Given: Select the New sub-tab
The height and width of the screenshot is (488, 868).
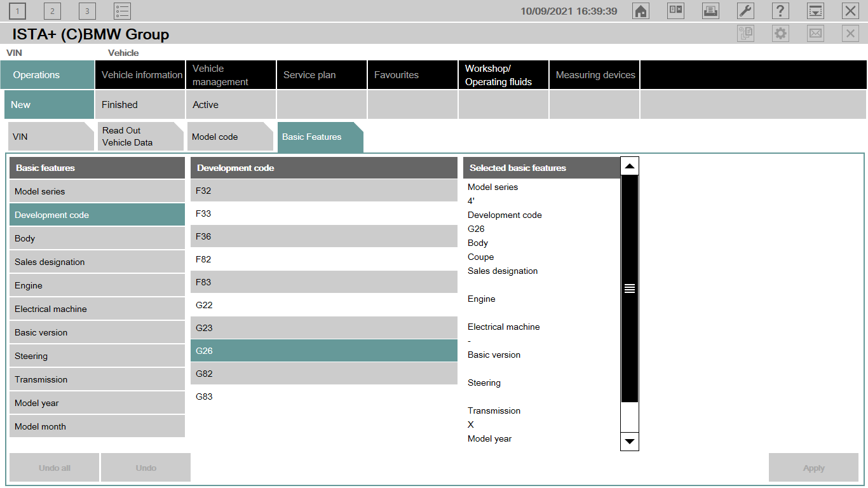Looking at the screenshot, I should pos(50,105).
